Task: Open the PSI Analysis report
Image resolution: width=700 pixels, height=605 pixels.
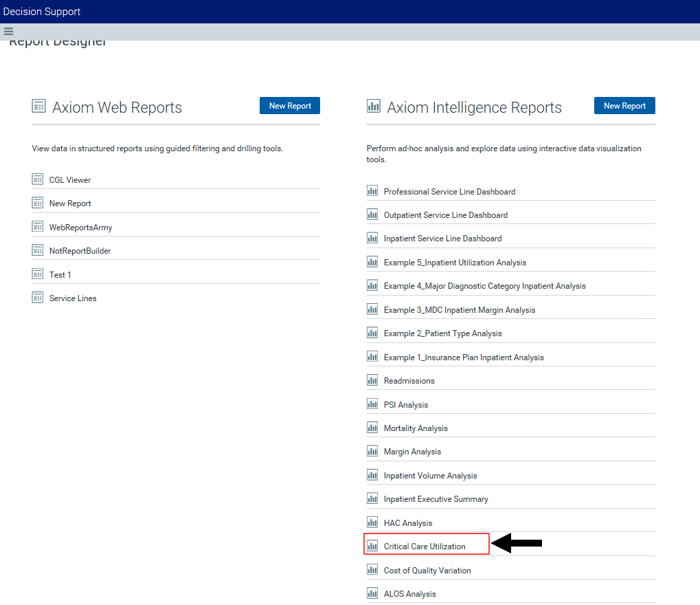Action: tap(406, 405)
